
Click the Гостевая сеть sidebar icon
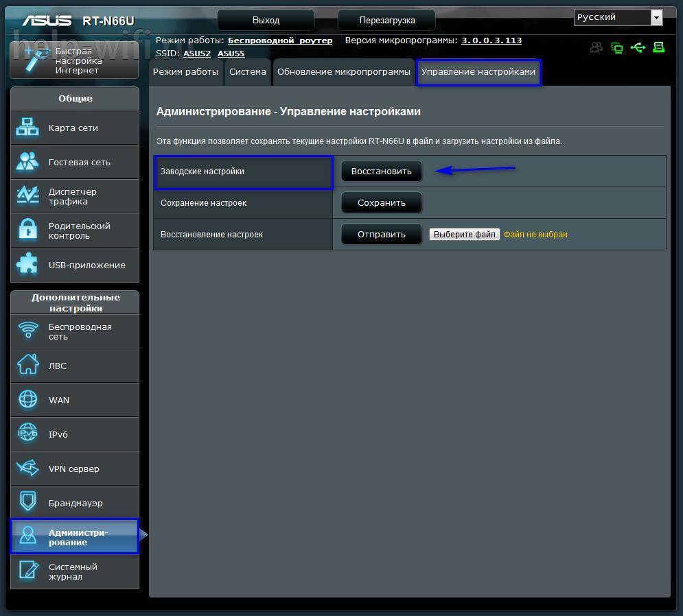(28, 162)
